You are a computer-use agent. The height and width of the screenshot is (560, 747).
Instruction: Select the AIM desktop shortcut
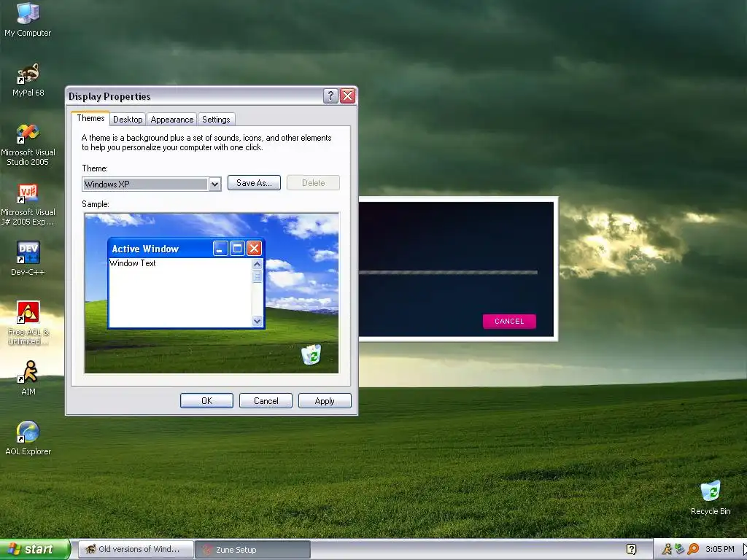tap(28, 378)
